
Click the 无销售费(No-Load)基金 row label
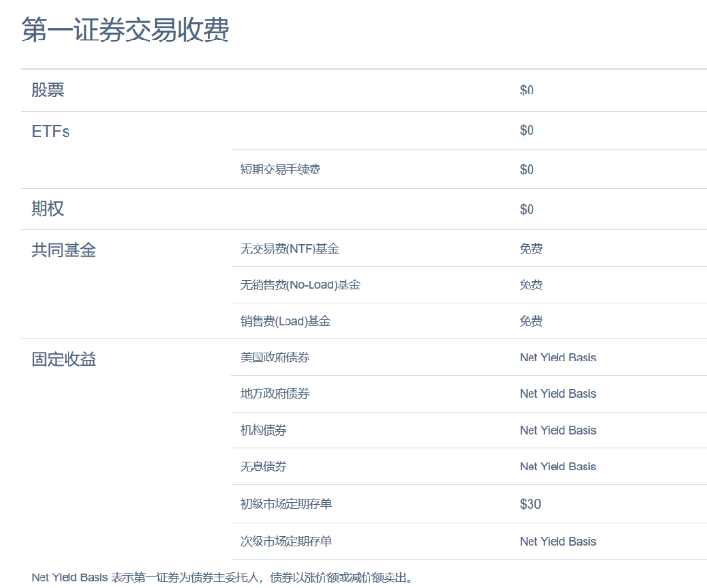click(x=300, y=285)
